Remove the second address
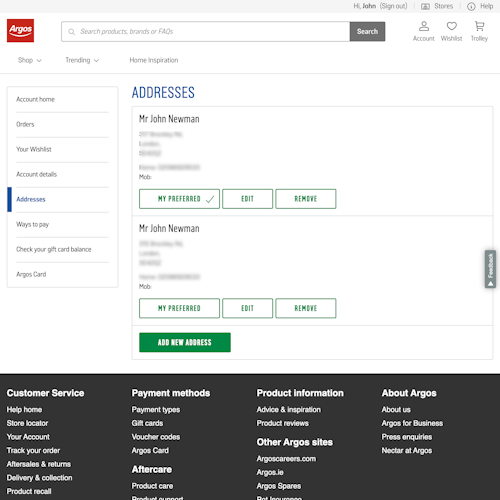 (x=306, y=308)
